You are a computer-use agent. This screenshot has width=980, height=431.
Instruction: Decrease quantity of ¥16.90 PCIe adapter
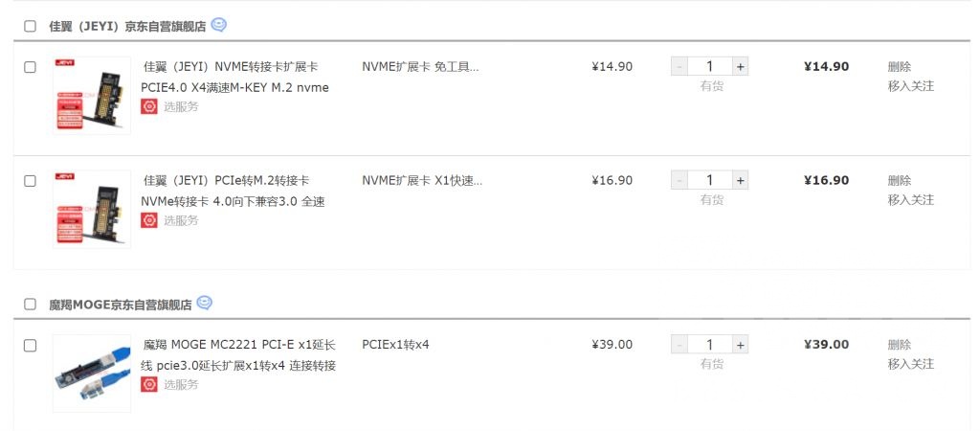[x=679, y=180]
